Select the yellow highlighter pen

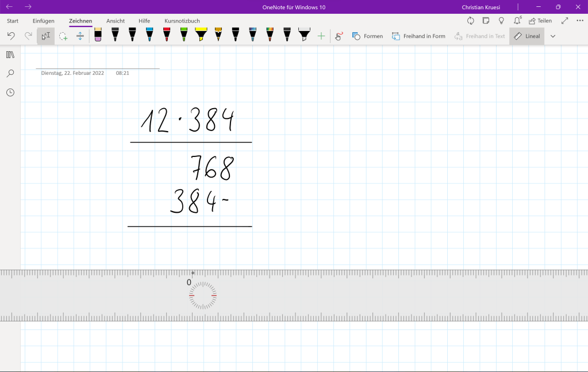coord(201,35)
